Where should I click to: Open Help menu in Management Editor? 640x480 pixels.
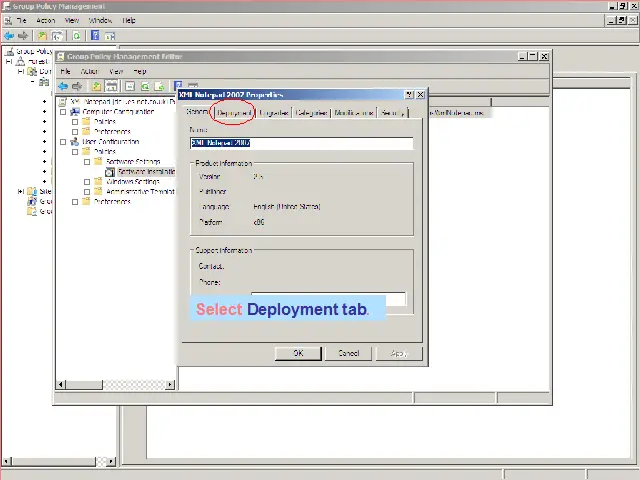[x=140, y=71]
